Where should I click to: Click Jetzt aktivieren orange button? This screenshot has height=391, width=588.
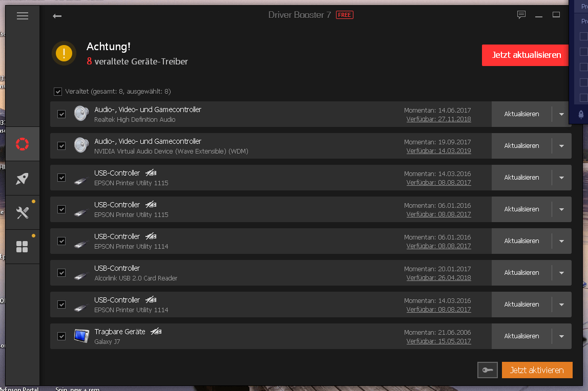tap(537, 370)
